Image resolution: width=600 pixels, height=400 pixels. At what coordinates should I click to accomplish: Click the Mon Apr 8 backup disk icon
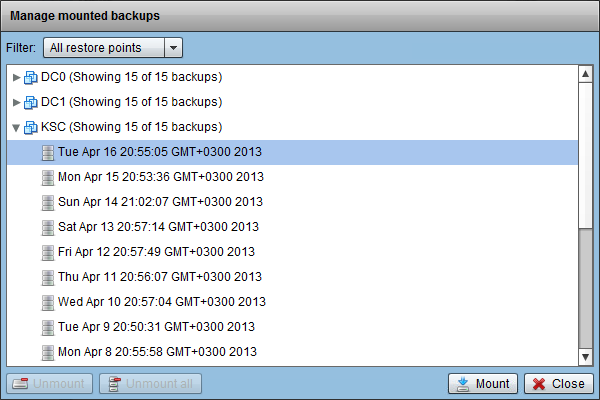point(48,352)
